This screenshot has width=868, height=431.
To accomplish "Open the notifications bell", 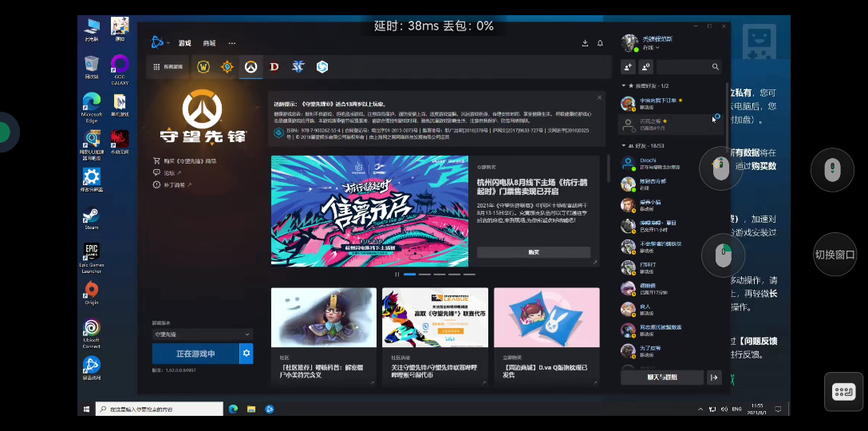I will (x=600, y=43).
